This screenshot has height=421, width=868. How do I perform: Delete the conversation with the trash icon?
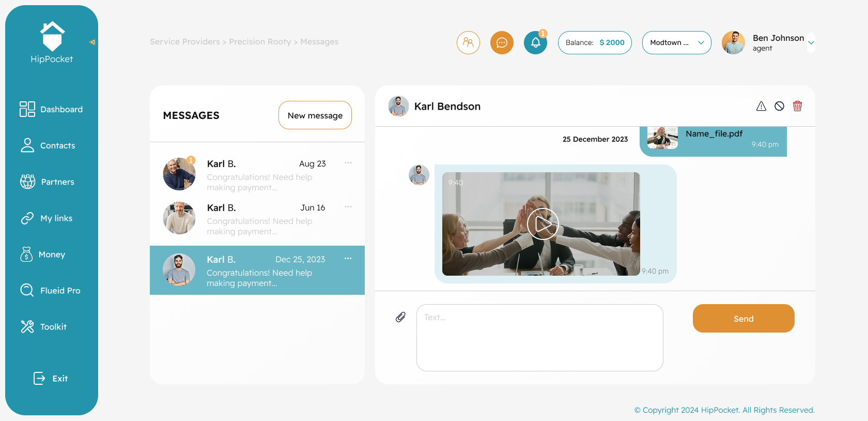pyautogui.click(x=797, y=106)
